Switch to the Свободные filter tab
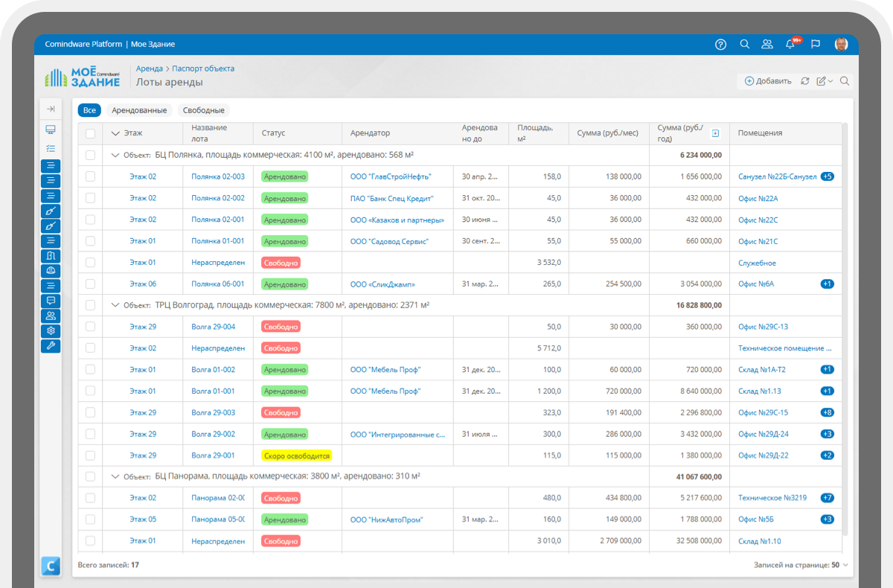 203,110
